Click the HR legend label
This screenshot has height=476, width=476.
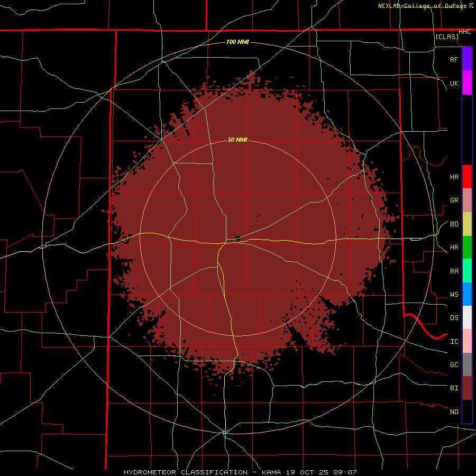454,248
